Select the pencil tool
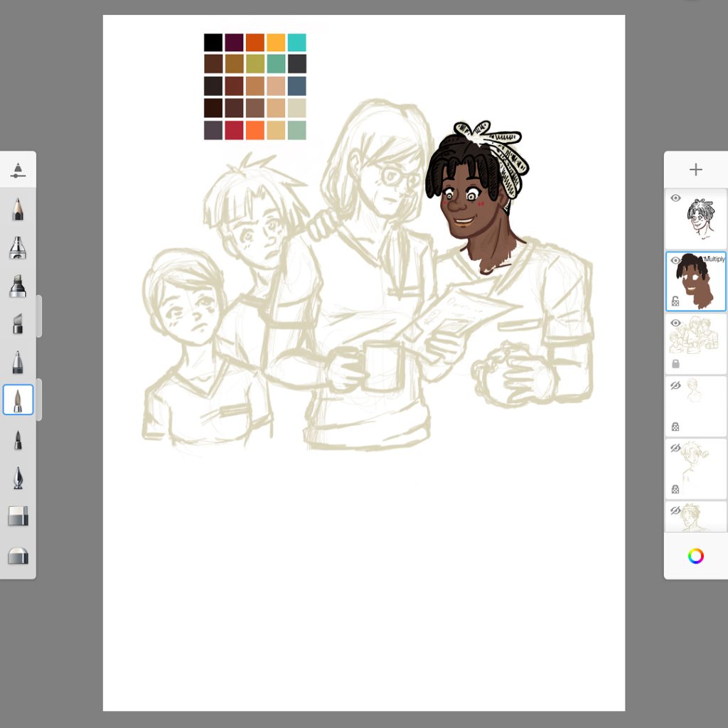The width and height of the screenshot is (728, 728). 18,209
